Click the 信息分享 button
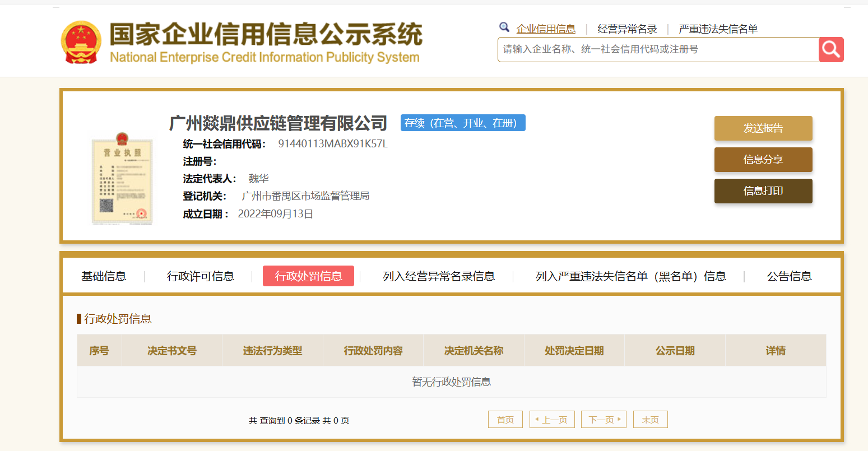This screenshot has width=868, height=451. 763,160
